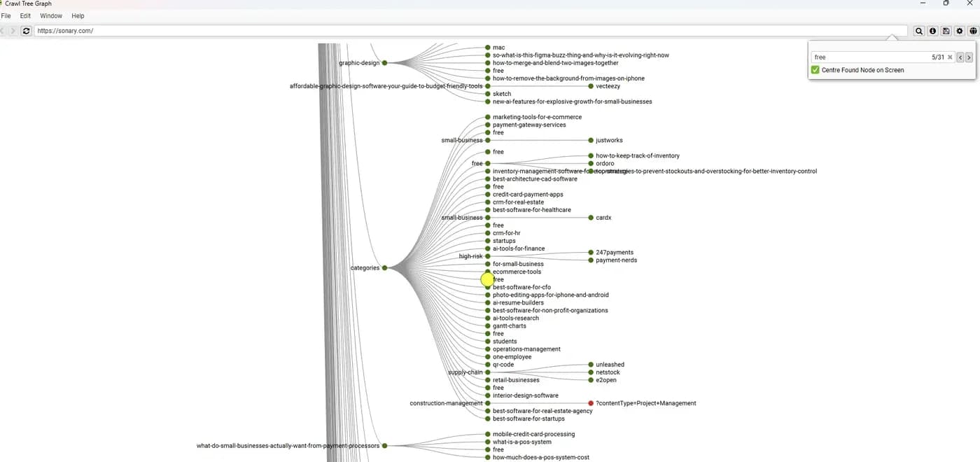Select the qr-code node
The width and height of the screenshot is (980, 462).
503,365
